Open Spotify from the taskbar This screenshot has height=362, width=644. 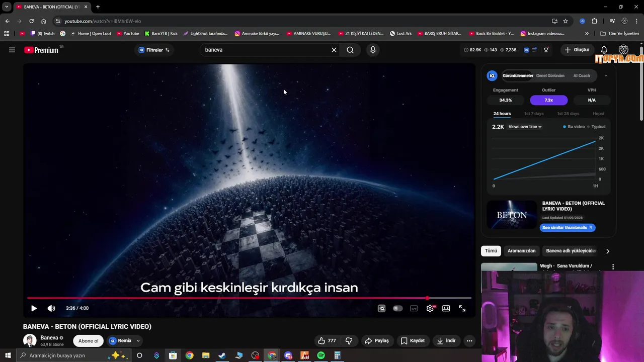[321, 355]
